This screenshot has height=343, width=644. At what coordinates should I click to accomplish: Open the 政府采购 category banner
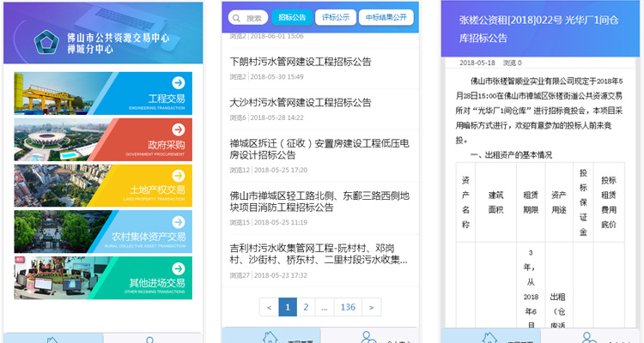(103, 140)
